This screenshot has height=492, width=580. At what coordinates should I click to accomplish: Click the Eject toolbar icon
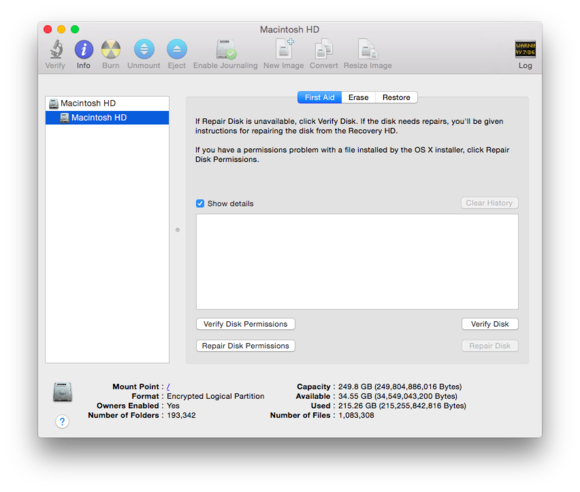tap(177, 49)
